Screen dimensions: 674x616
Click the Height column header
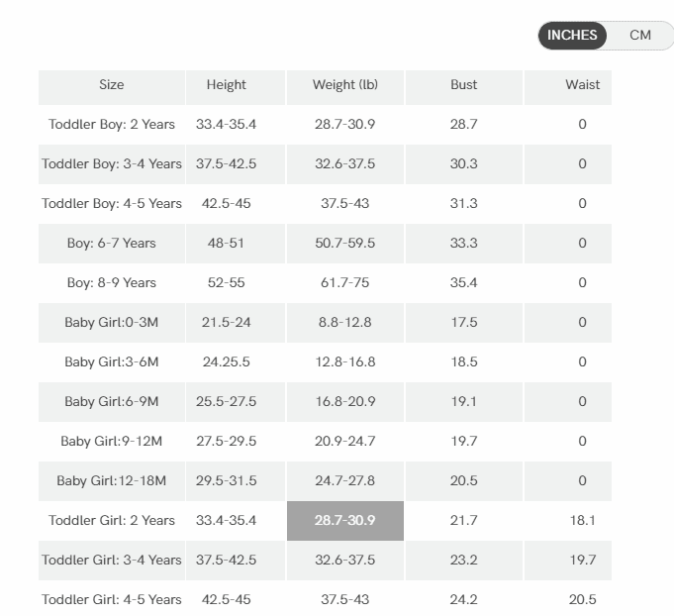pos(227,85)
